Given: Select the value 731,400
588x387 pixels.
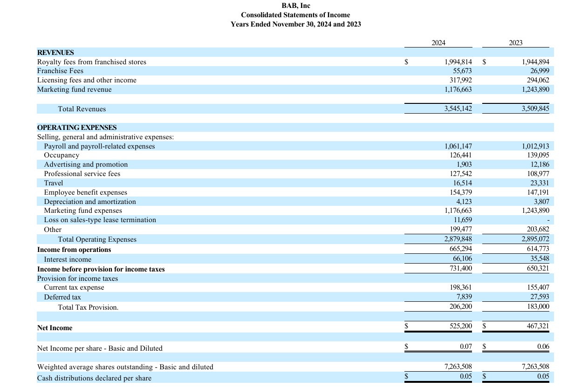Looking at the screenshot, I should (x=460, y=269).
